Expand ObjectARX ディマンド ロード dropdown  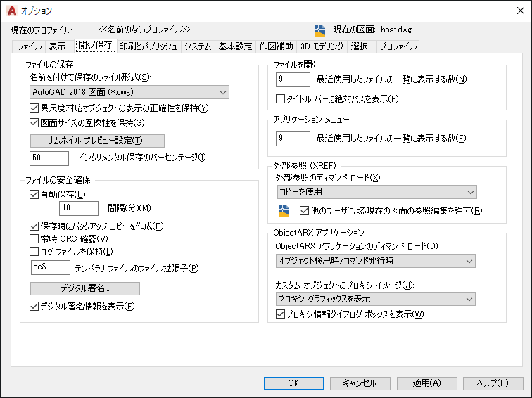pos(375,261)
